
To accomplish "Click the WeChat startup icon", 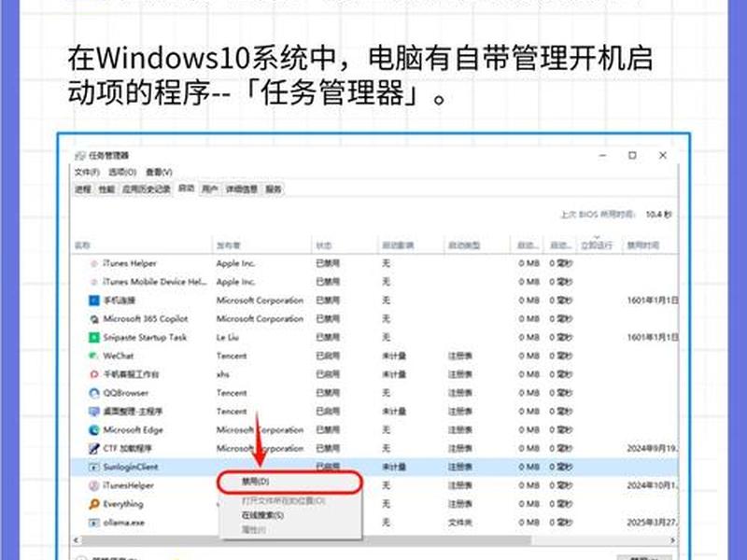I will point(94,356).
